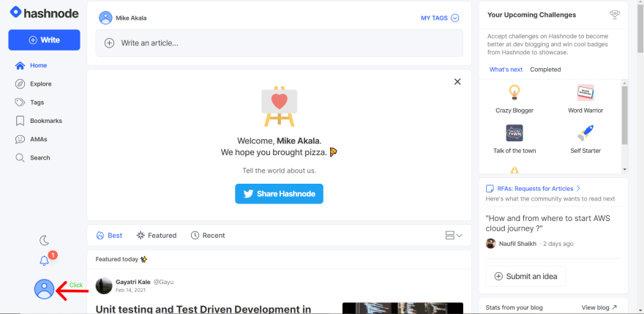Open the Bookmarks sidebar icon

[20, 121]
